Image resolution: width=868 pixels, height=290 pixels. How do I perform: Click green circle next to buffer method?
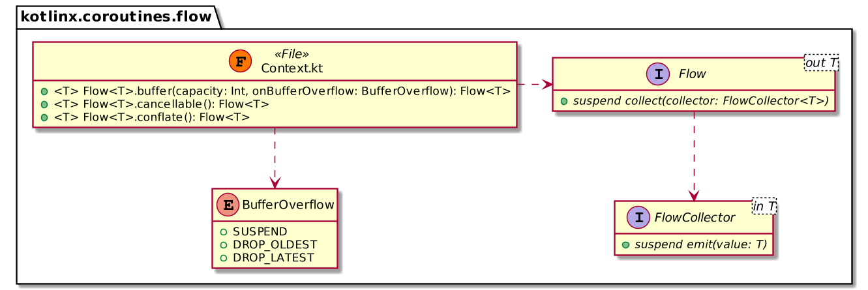pos(44,91)
